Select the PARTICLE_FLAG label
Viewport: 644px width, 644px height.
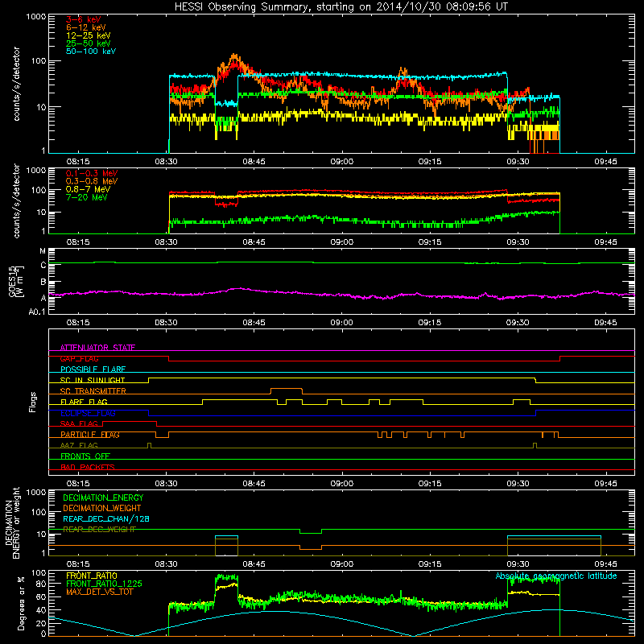pyautogui.click(x=90, y=435)
